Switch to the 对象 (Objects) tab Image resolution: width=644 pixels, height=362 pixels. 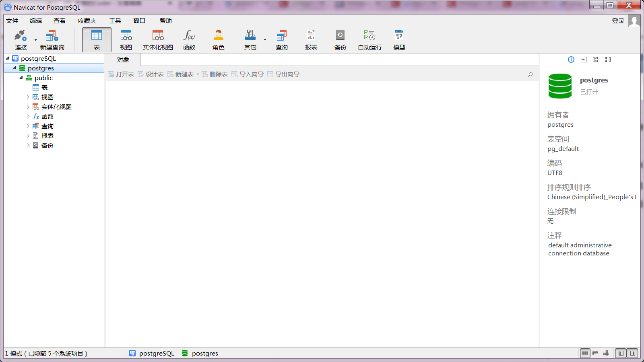coord(123,60)
